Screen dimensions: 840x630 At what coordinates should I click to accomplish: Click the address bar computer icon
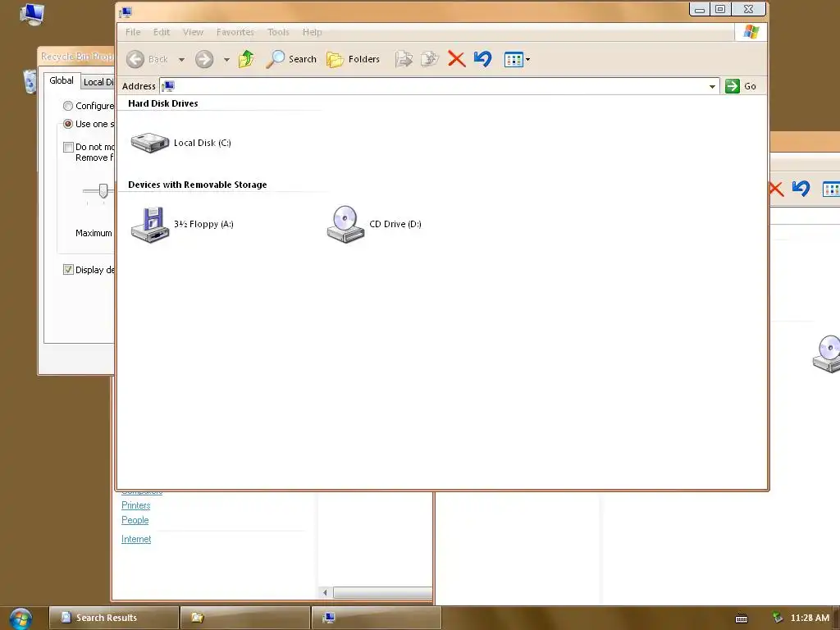pos(168,86)
